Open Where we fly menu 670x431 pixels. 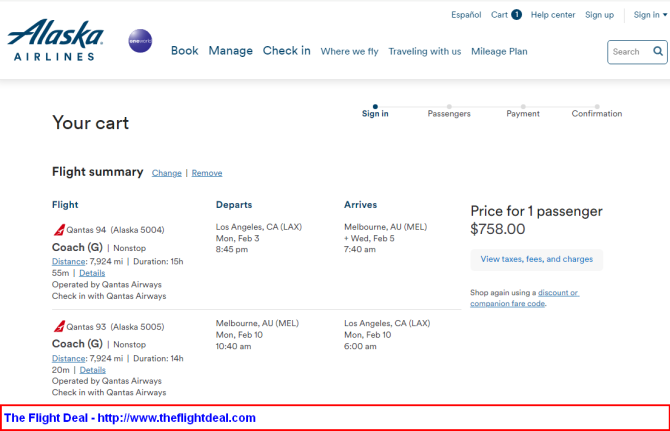coord(350,52)
